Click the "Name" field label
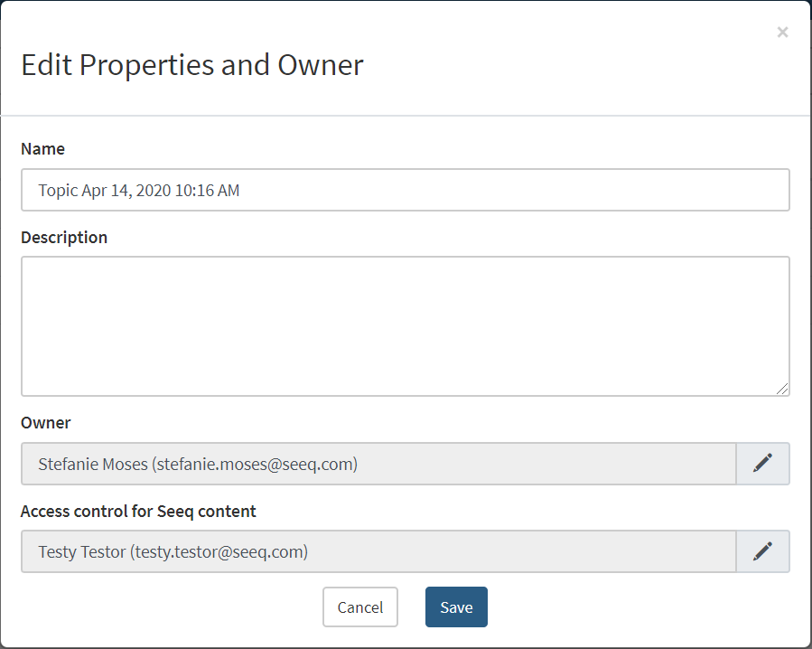 click(x=42, y=149)
